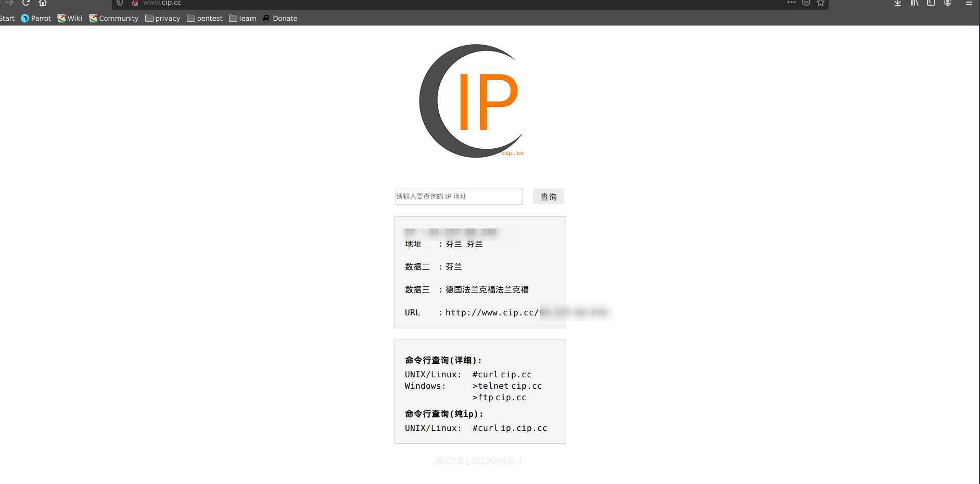The height and width of the screenshot is (484, 980).
Task: Open the ICP备13019094号 footer link
Action: (479, 460)
